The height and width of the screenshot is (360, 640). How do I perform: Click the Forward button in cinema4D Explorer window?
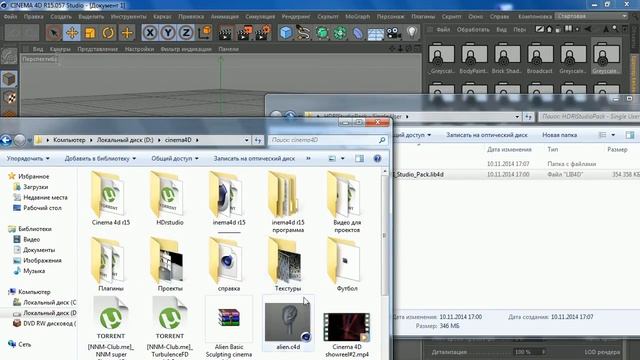click(x=20, y=140)
